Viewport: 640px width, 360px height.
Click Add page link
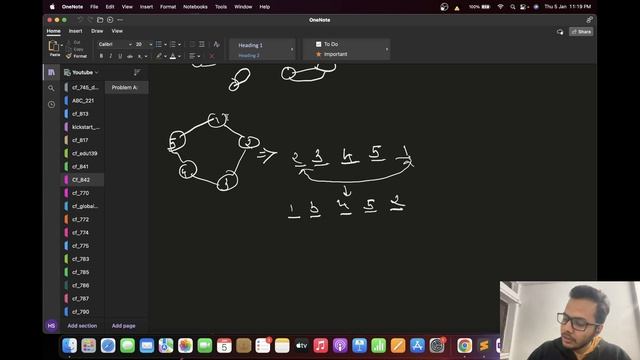pyautogui.click(x=123, y=326)
